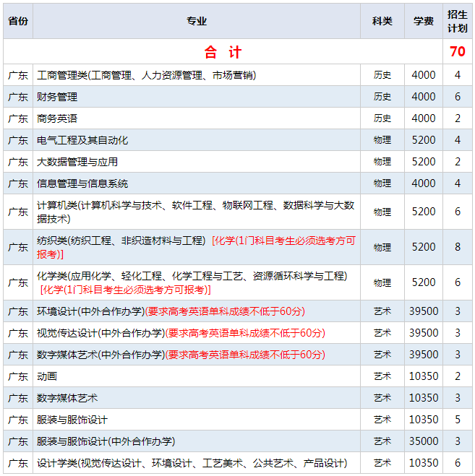Click tuition 39500 in 环境设计 row
Viewport: 475px width, 476px height.
(424, 311)
